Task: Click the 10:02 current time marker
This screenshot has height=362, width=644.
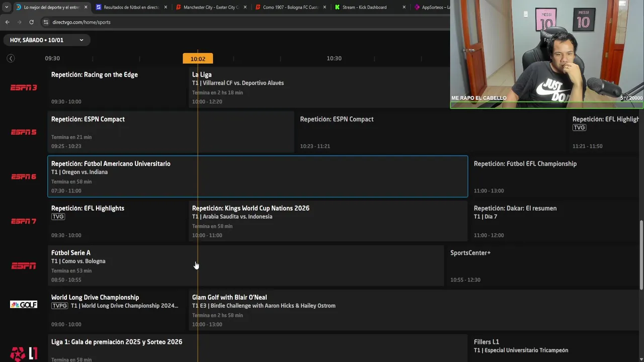Action: pos(198,59)
